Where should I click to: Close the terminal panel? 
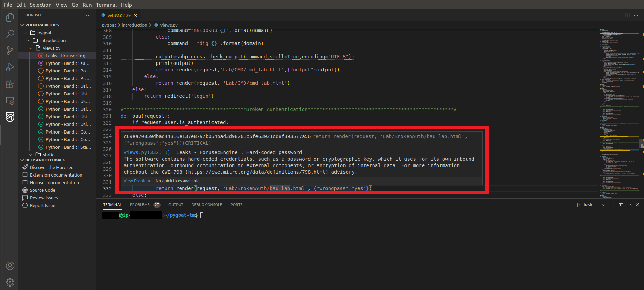(637, 205)
